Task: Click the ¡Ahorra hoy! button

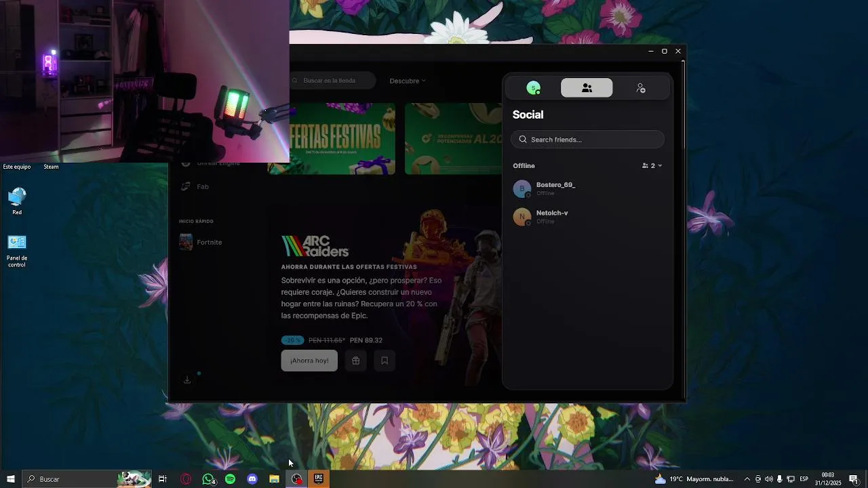Action: [309, 361]
